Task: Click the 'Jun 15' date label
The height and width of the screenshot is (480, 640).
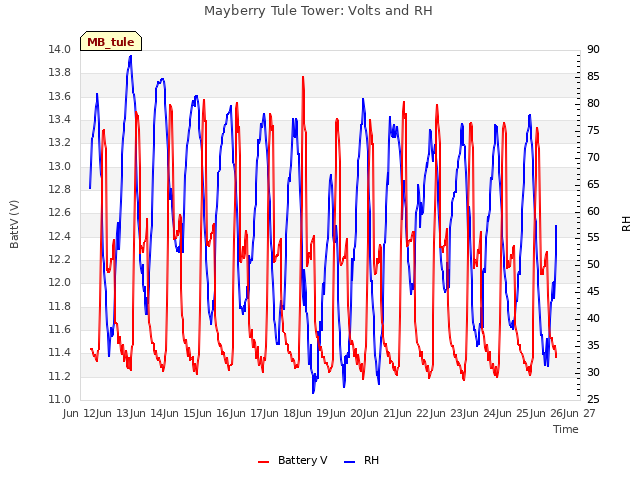Action: 180,413
